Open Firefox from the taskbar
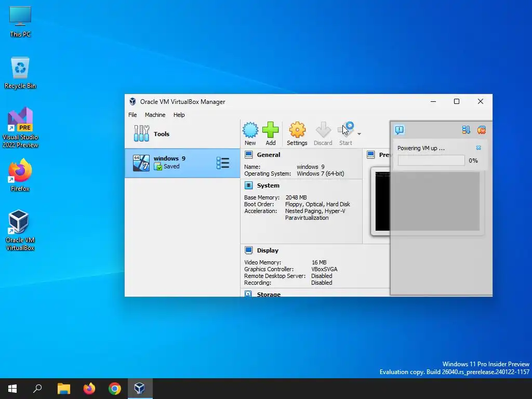Image resolution: width=532 pixels, height=399 pixels. [x=89, y=389]
